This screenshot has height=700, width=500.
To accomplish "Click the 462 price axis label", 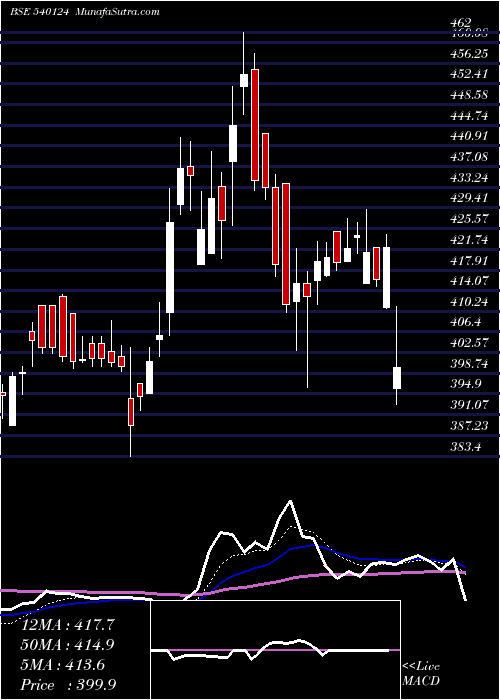I will tap(461, 23).
